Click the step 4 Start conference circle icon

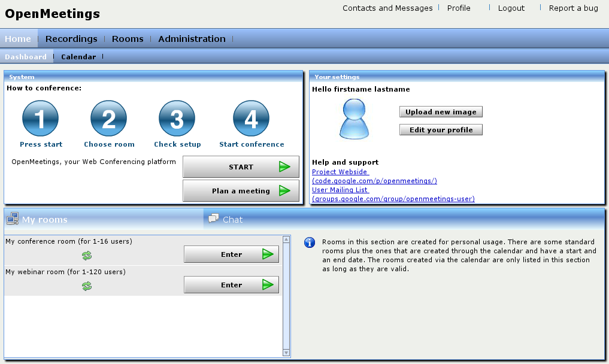pyautogui.click(x=252, y=119)
